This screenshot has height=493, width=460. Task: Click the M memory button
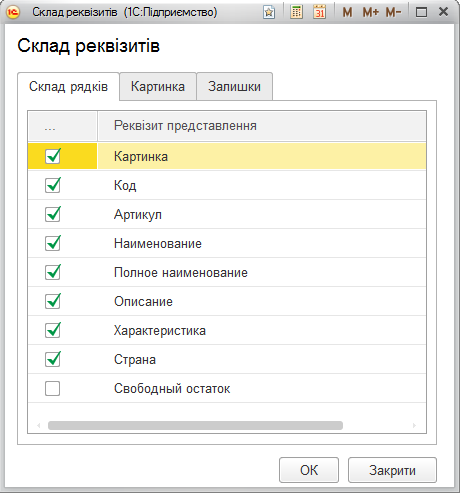(347, 12)
